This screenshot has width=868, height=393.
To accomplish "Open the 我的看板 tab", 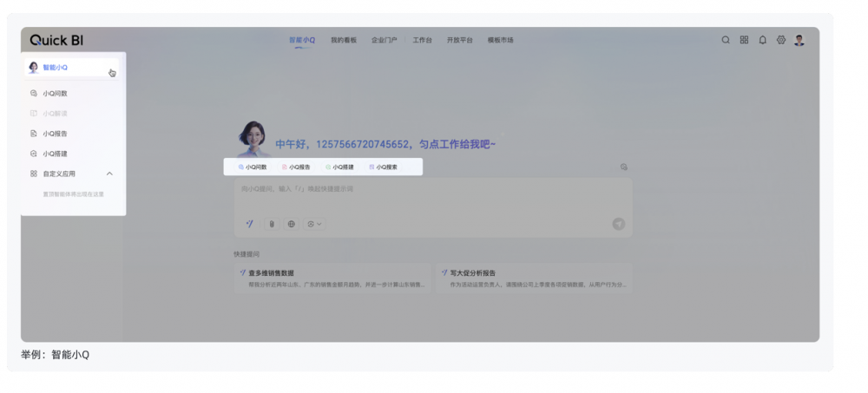I will tap(344, 40).
